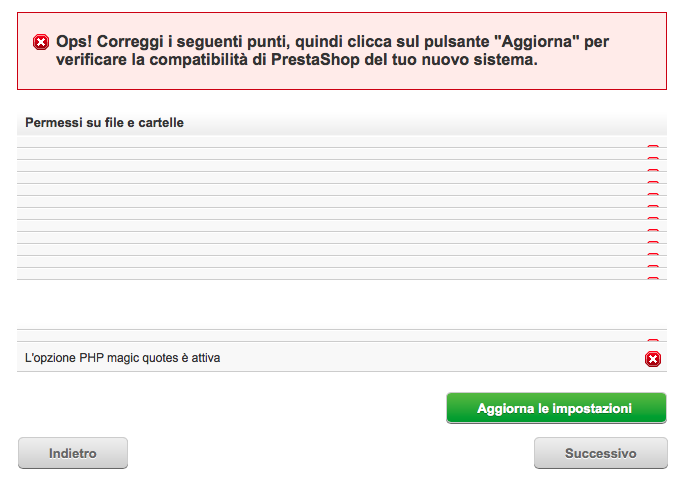
Task: Click the fourth red status icon under Permessi
Action: click(653, 182)
